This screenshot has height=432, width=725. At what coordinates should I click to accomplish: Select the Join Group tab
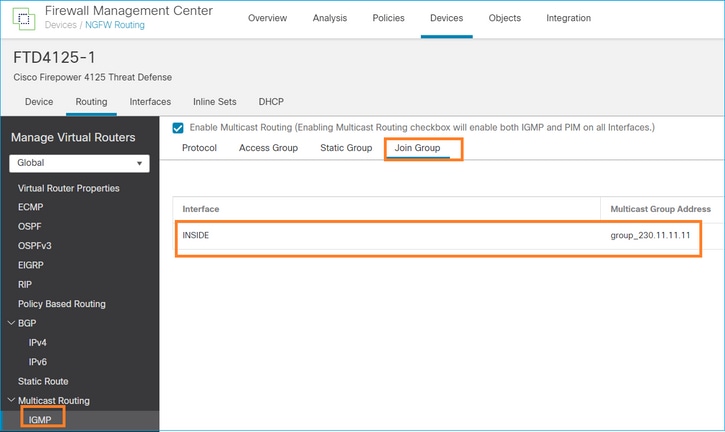coord(417,148)
